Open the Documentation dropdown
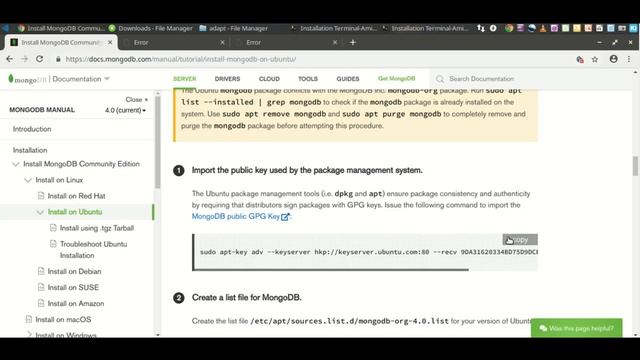Image resolution: width=640 pixels, height=360 pixels. 81,79
